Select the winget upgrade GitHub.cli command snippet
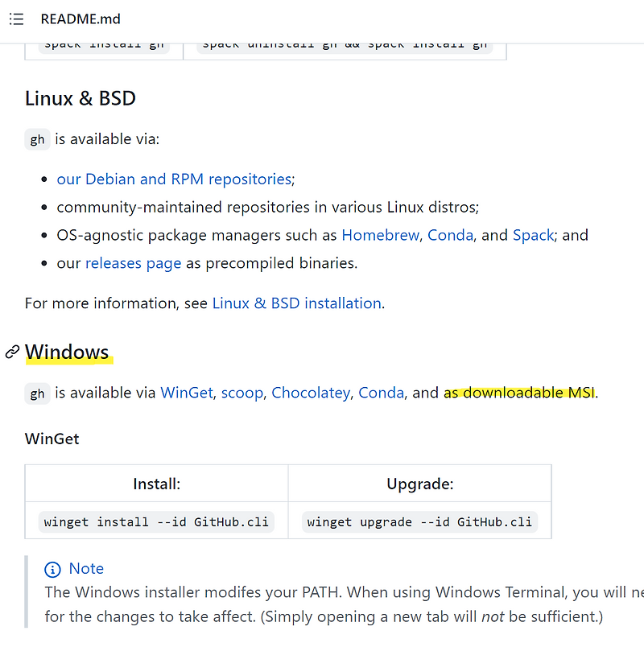The height and width of the screenshot is (651, 644). click(419, 521)
